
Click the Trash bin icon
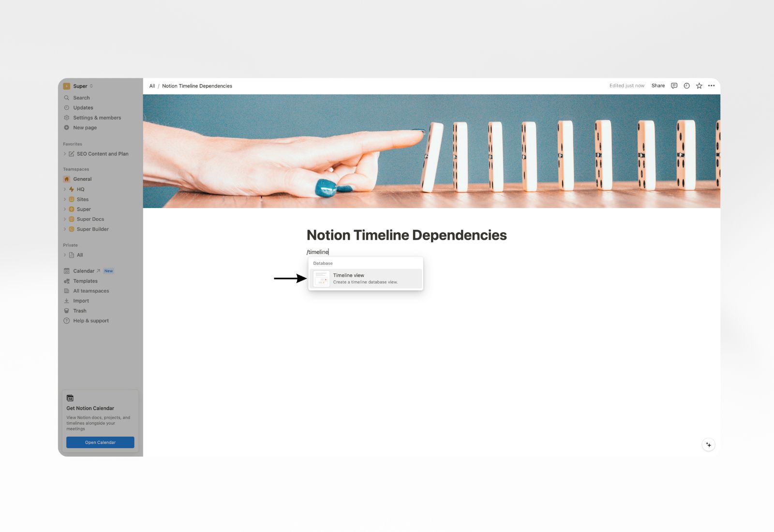tap(67, 311)
